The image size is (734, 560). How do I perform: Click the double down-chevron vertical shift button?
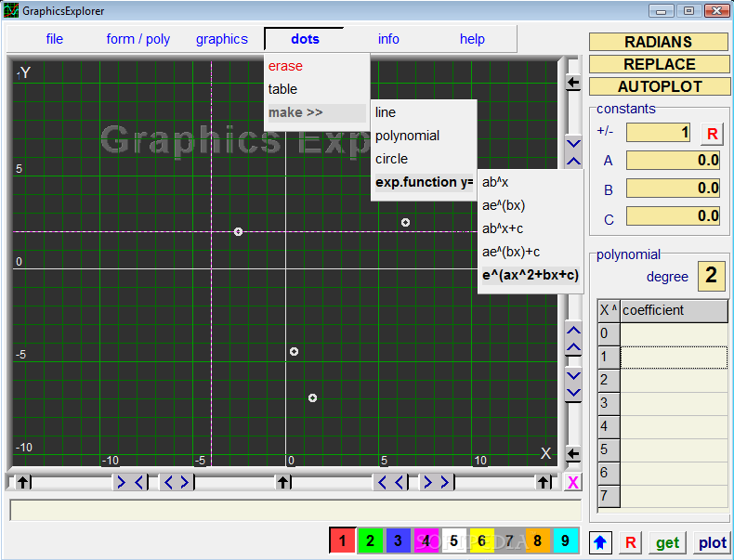(573, 384)
